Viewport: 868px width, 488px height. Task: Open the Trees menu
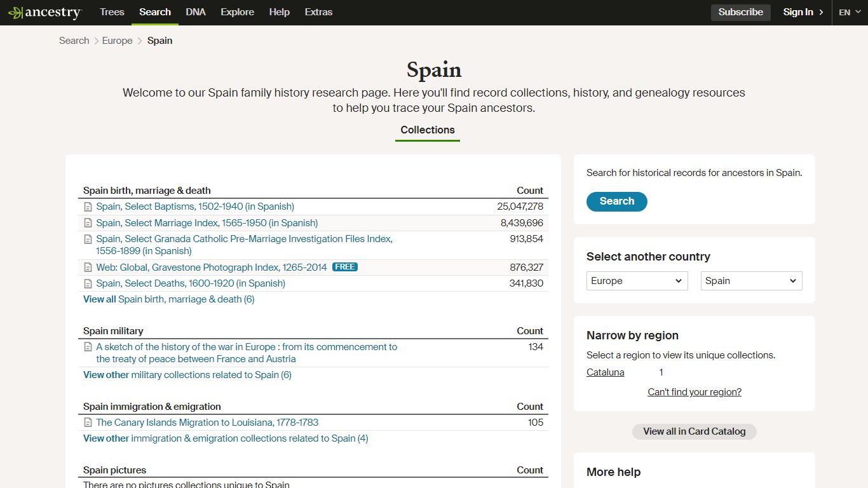tap(112, 12)
